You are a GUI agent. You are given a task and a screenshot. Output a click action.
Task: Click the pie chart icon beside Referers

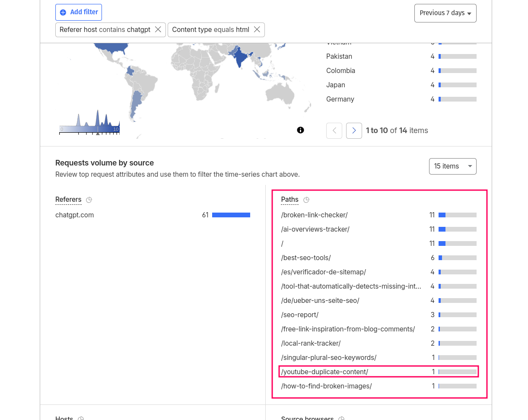click(89, 200)
